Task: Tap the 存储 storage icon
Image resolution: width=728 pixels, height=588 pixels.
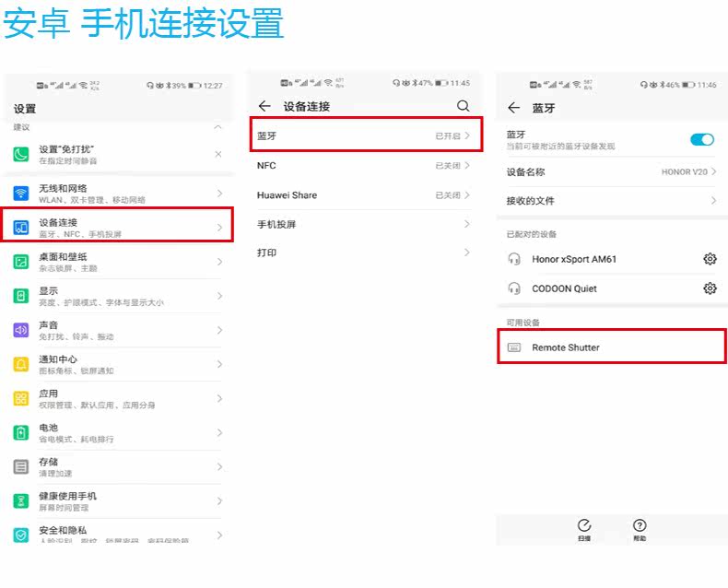Action: (21, 466)
